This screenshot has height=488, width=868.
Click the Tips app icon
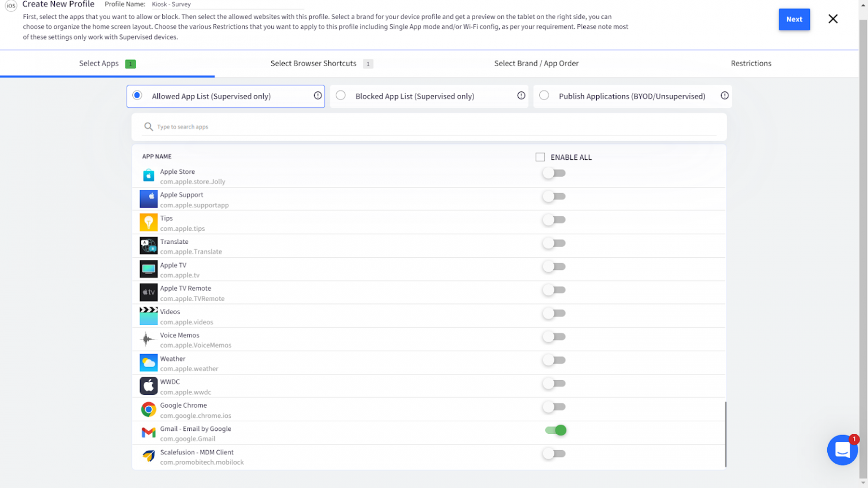click(148, 222)
